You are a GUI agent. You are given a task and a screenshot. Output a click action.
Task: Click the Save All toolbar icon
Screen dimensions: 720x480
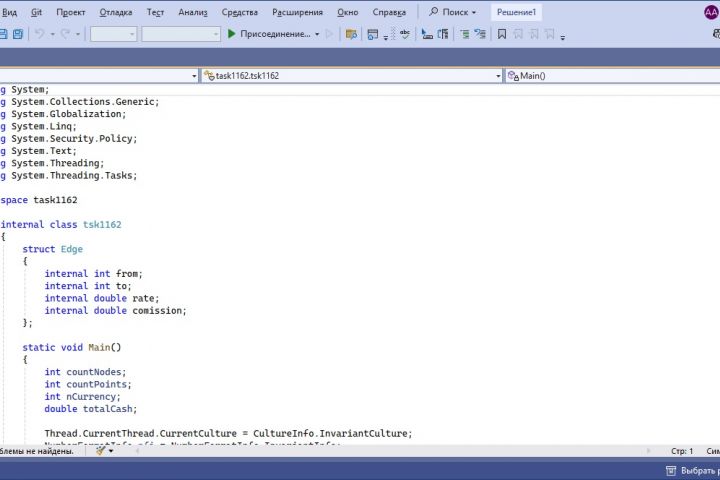[18, 34]
